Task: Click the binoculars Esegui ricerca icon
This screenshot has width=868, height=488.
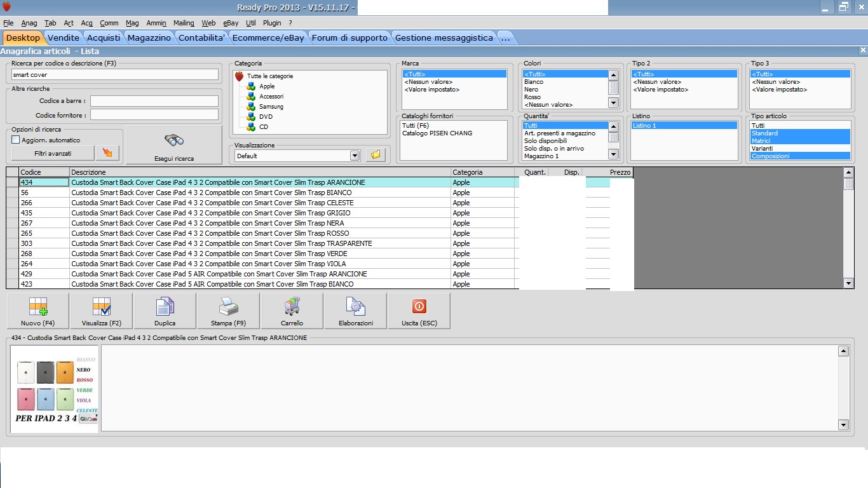Action: tap(173, 141)
